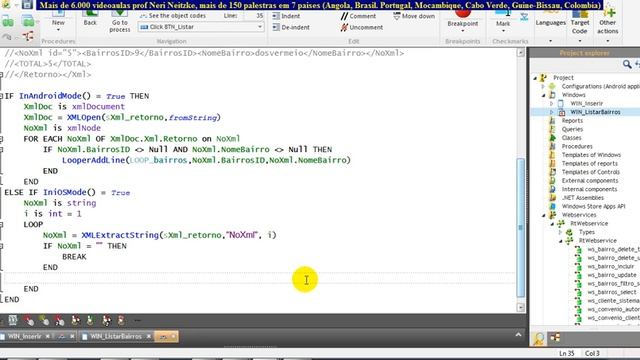640x360 pixels.
Task: Click the Line number field showing 35
Action: click(255, 16)
